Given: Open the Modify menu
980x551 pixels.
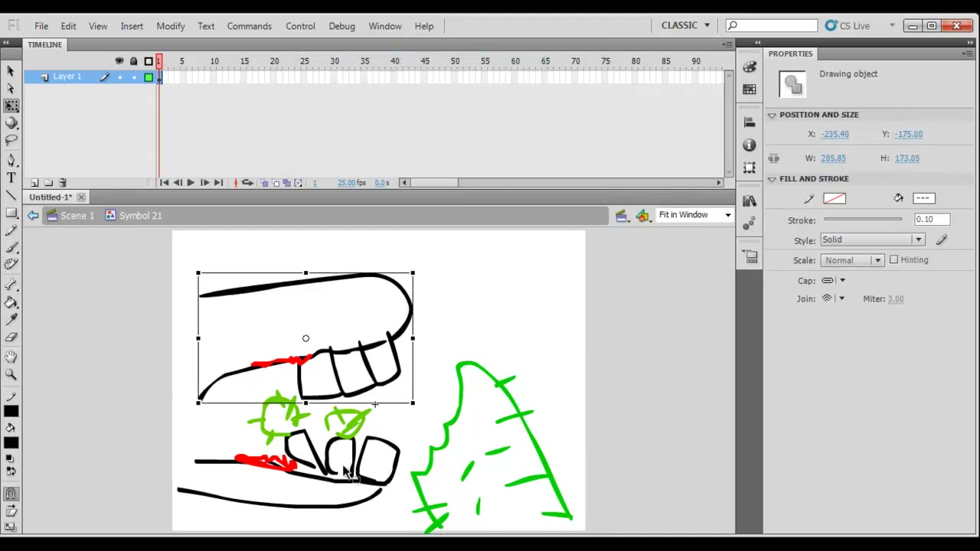Looking at the screenshot, I should pyautogui.click(x=171, y=26).
